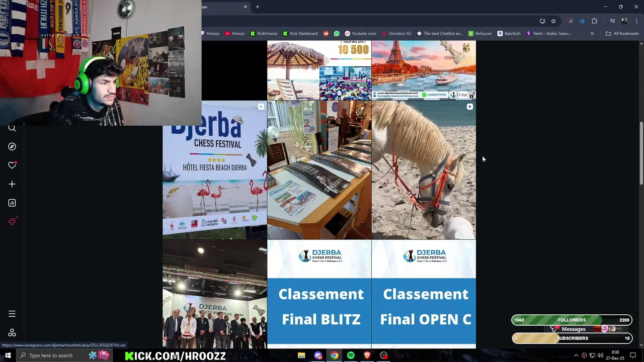Open the Eiffel Tower chess post
The width and height of the screenshot is (644, 362).
(x=424, y=70)
